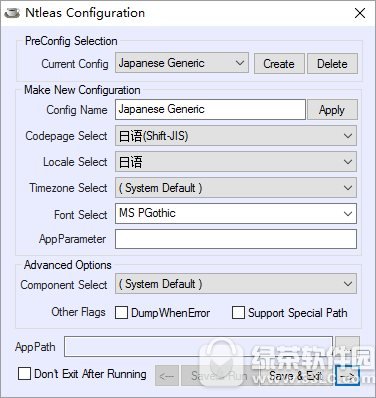376x398 pixels.
Task: Click the Create button
Action: [279, 63]
